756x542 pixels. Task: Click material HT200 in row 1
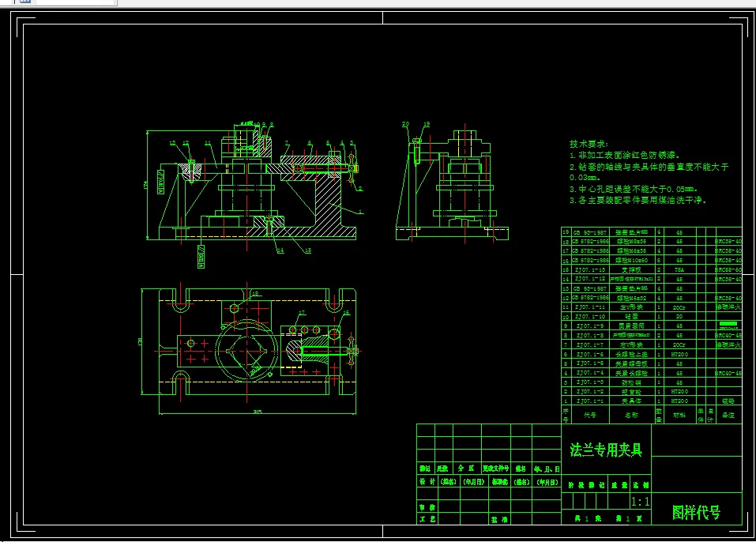click(x=679, y=401)
